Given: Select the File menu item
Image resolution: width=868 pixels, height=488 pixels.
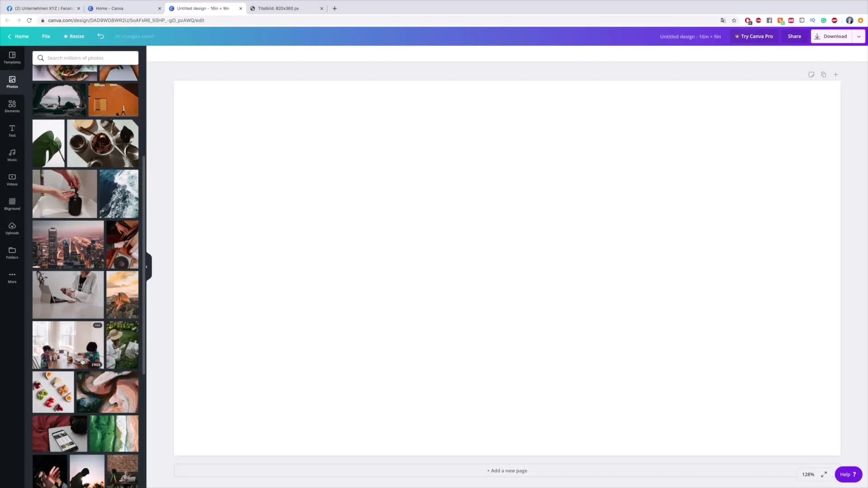Looking at the screenshot, I should pyautogui.click(x=46, y=36).
